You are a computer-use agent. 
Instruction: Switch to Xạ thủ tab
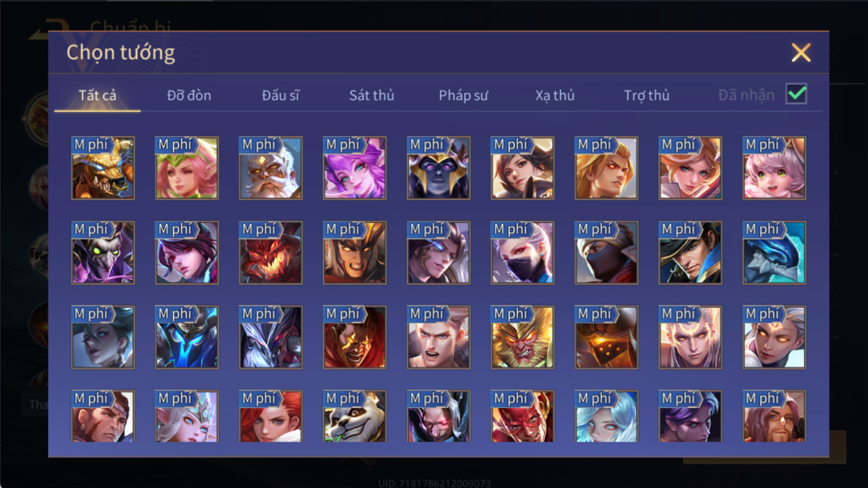point(555,95)
